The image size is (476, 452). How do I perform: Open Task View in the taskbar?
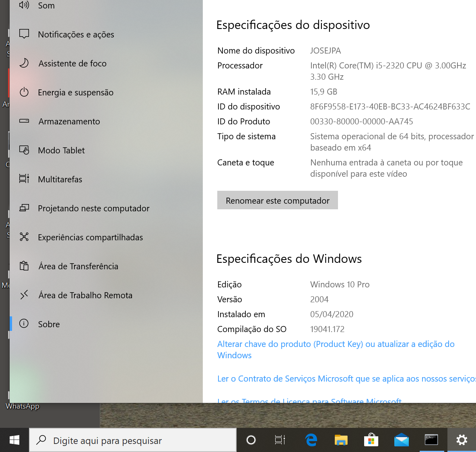click(280, 440)
